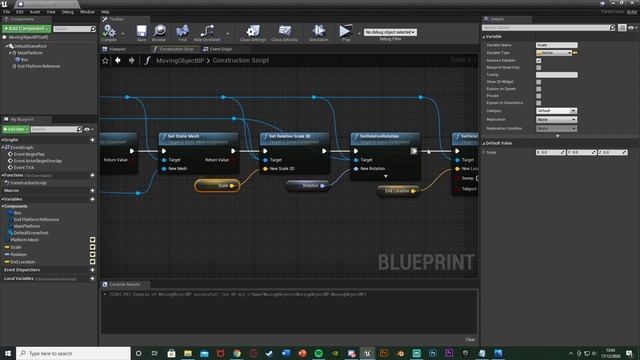
Task: Expand SetRelativeRotation node advanced pins
Action: pyautogui.click(x=386, y=176)
